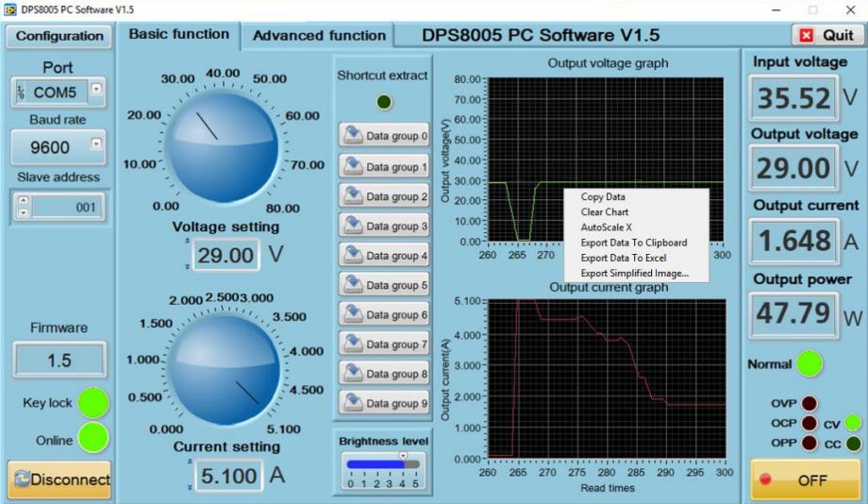Image resolution: width=868 pixels, height=504 pixels.
Task: Click the Data group 6 shortcut button
Action: tap(384, 314)
